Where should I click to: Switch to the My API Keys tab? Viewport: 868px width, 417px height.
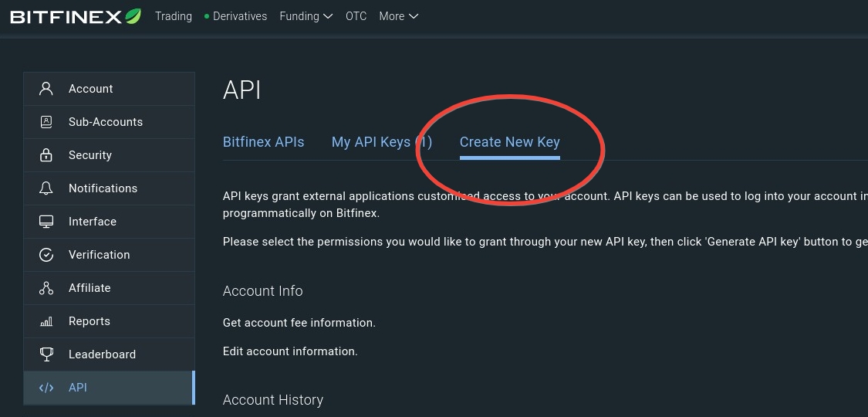click(x=381, y=142)
